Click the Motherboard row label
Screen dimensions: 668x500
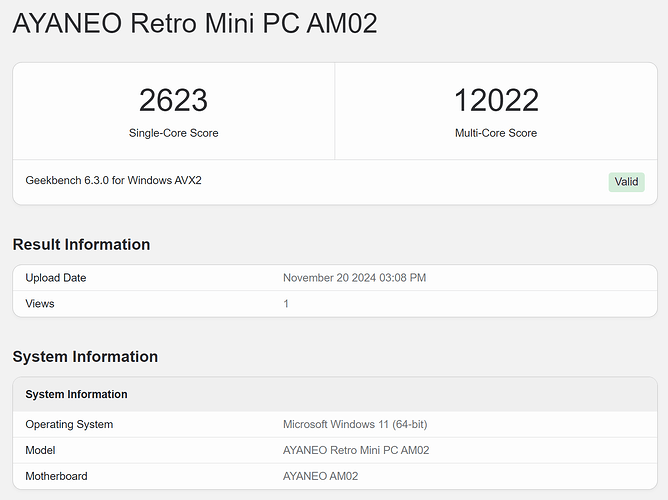[x=58, y=476]
